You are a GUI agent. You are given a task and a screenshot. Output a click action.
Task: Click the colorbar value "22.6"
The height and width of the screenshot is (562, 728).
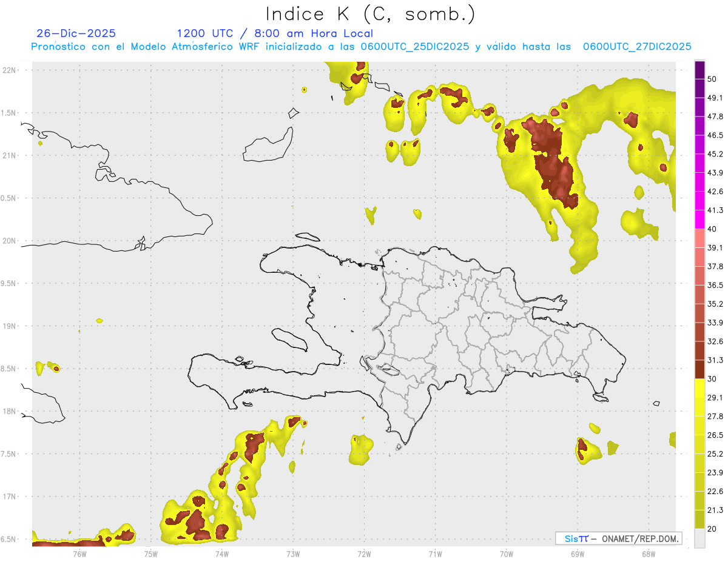pos(715,492)
